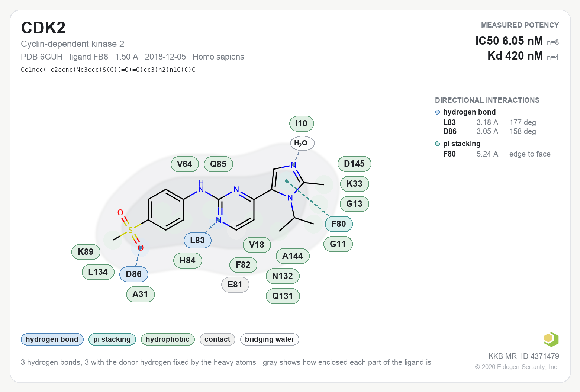Screen dimensions: 580x392
Task: Select residue A144 label
Action: [293, 256]
